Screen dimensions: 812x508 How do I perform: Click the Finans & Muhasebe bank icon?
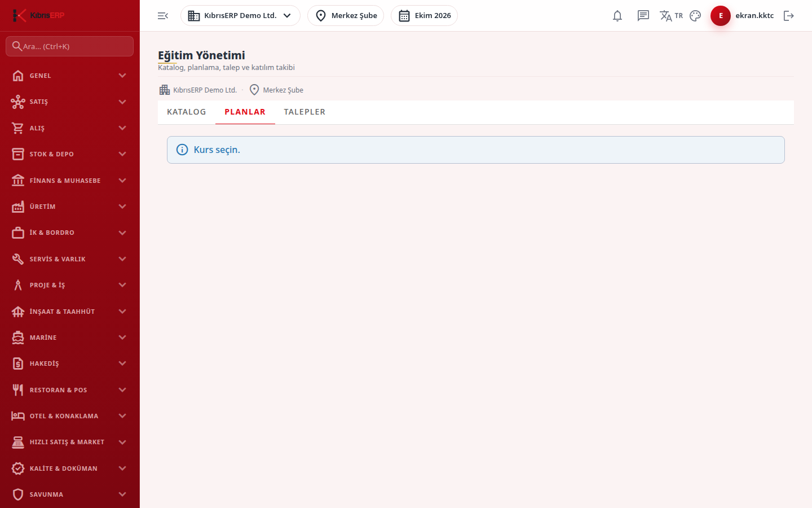18,181
